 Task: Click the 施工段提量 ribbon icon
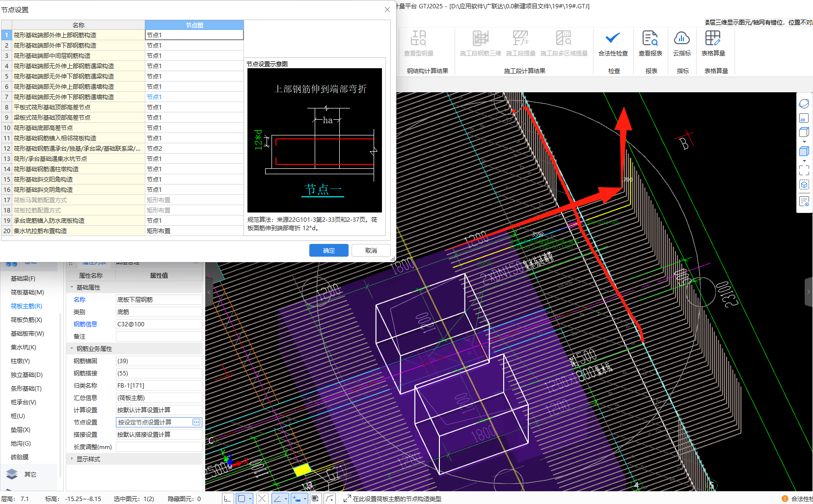point(520,38)
